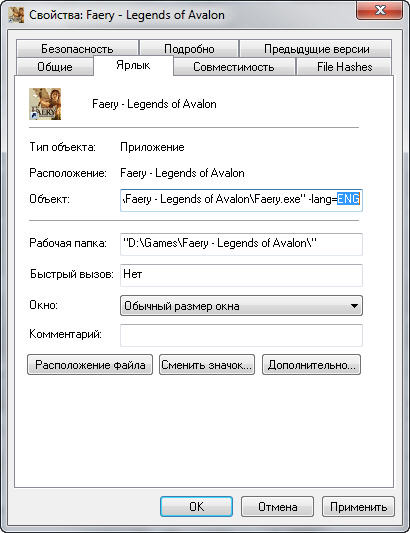410x533 pixels.
Task: Click the Дополнительно button
Action: click(x=311, y=365)
